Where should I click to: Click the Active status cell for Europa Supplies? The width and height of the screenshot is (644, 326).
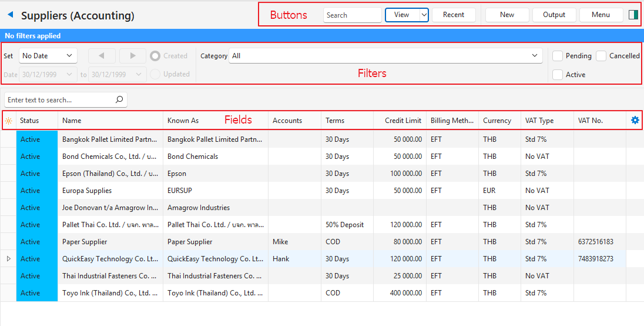(36, 191)
